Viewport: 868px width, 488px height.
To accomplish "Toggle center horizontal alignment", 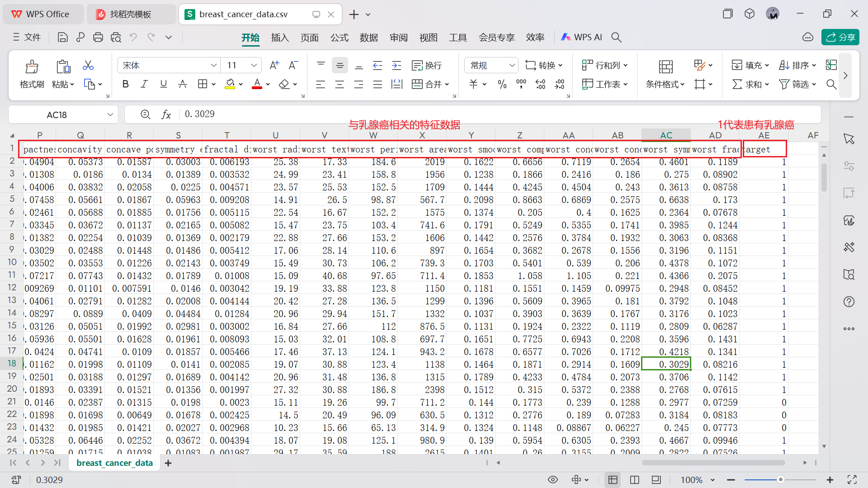I will (340, 84).
